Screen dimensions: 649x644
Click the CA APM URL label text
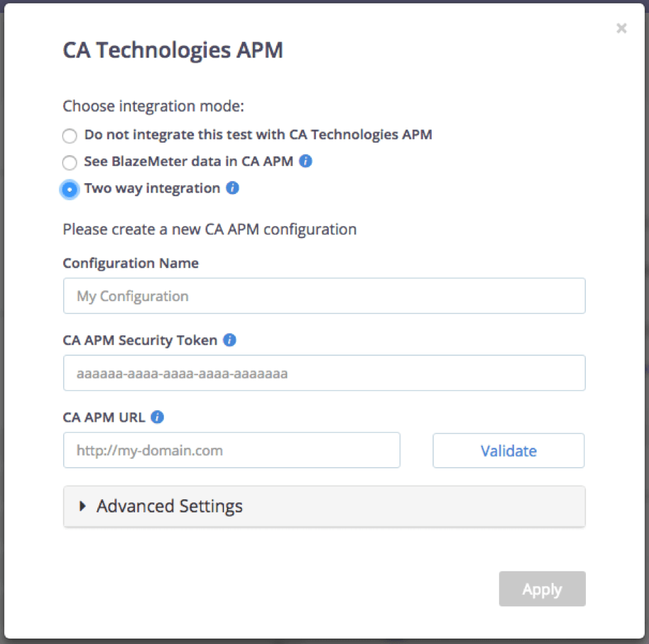[103, 417]
